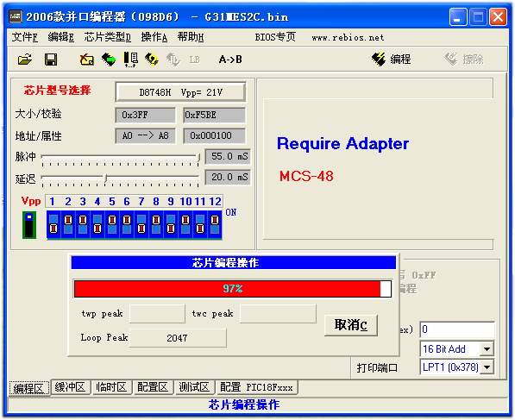Open the 芯片类型D menu
Image resolution: width=515 pixels, height=420 pixels.
click(108, 37)
